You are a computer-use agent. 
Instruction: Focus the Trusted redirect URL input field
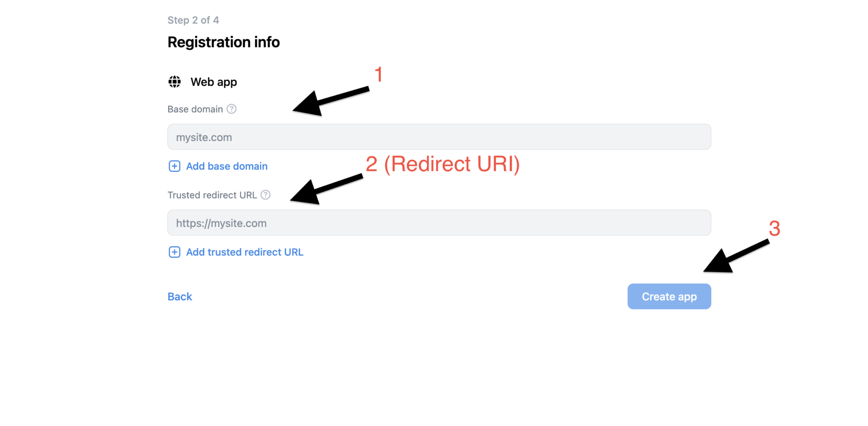[439, 223]
